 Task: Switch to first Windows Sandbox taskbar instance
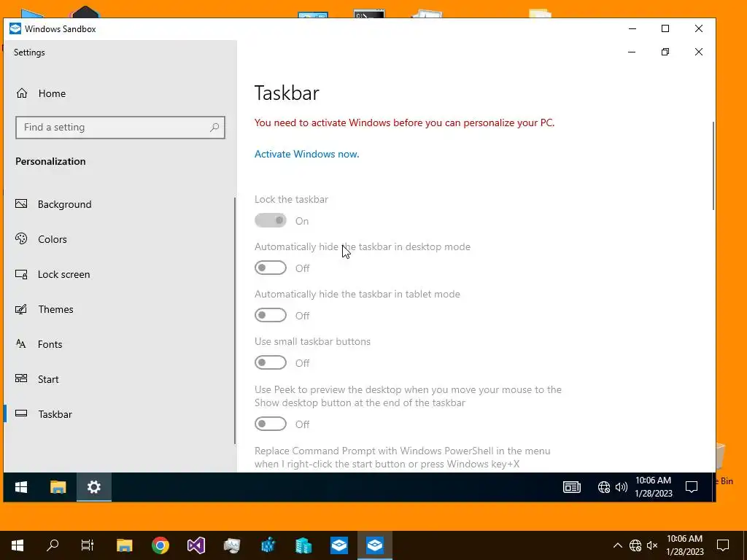pos(338,545)
